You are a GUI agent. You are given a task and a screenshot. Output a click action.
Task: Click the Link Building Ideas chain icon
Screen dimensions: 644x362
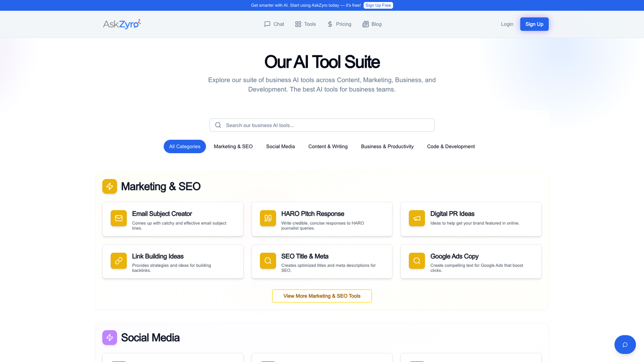[x=119, y=261]
